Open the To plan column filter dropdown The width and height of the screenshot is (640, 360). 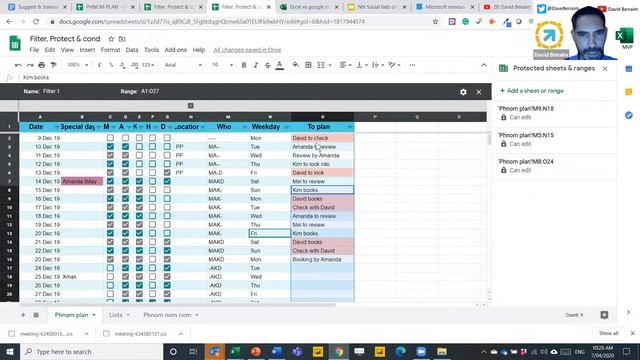pos(350,127)
